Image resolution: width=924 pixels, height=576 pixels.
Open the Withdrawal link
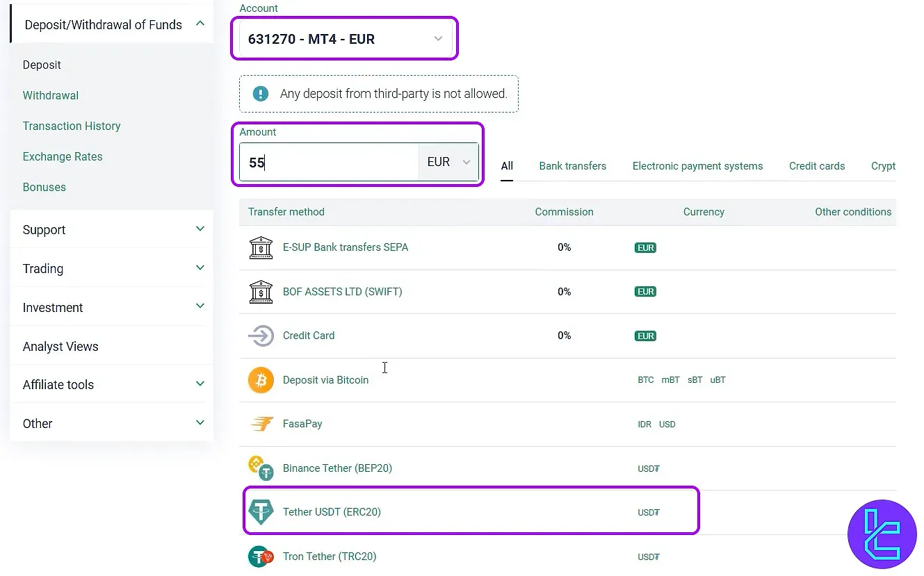tap(51, 96)
